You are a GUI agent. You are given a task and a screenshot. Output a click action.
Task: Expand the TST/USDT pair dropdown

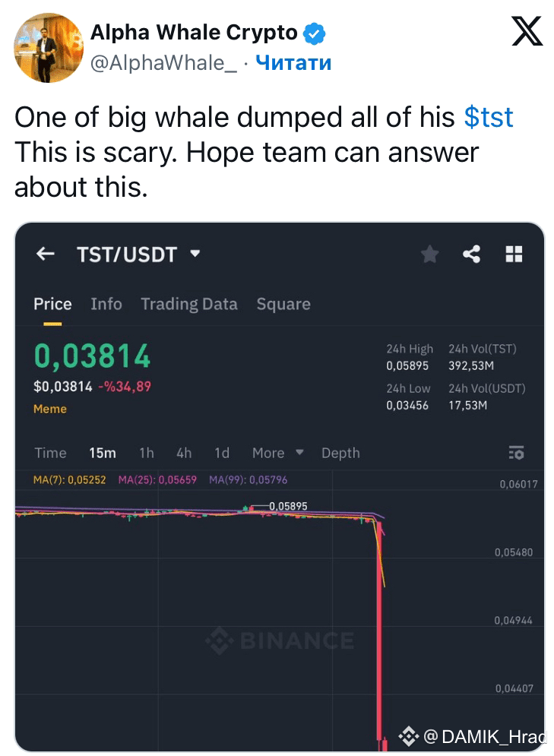[x=195, y=253]
